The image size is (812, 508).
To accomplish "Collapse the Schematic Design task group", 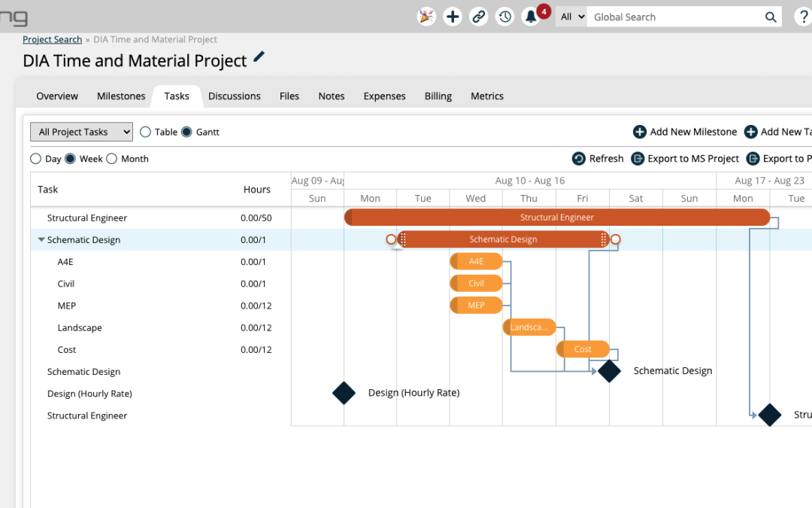I will point(41,240).
